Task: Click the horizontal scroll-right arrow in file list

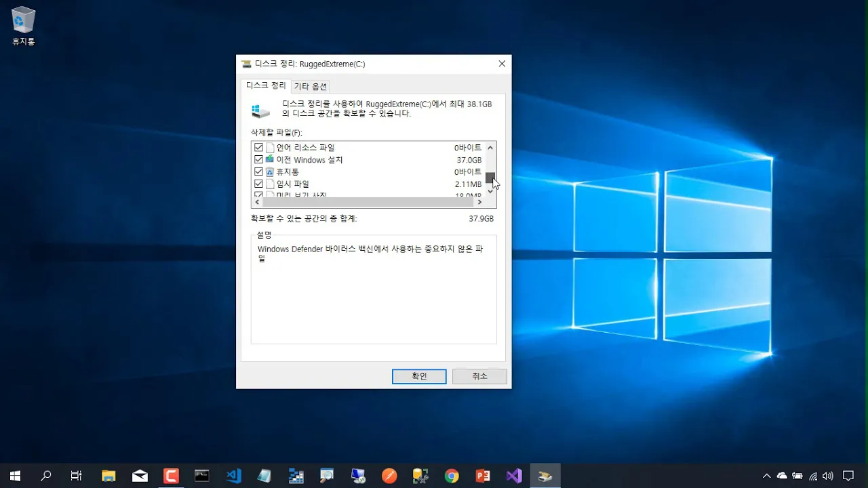Action: [480, 202]
